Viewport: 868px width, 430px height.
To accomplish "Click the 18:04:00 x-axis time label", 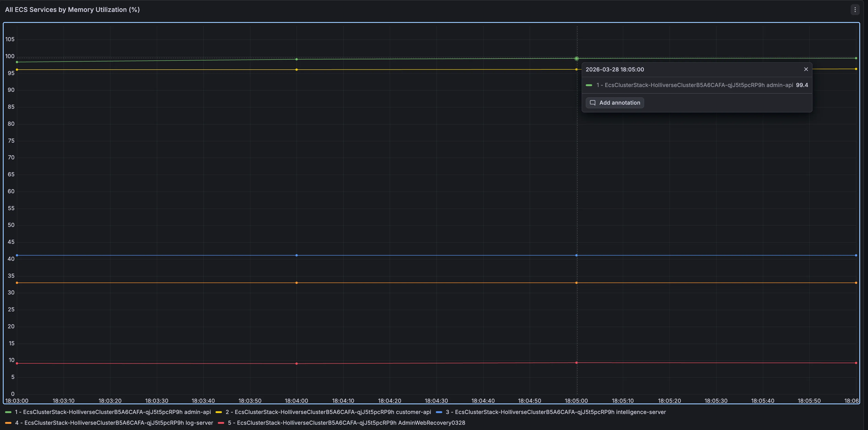I will [297, 401].
